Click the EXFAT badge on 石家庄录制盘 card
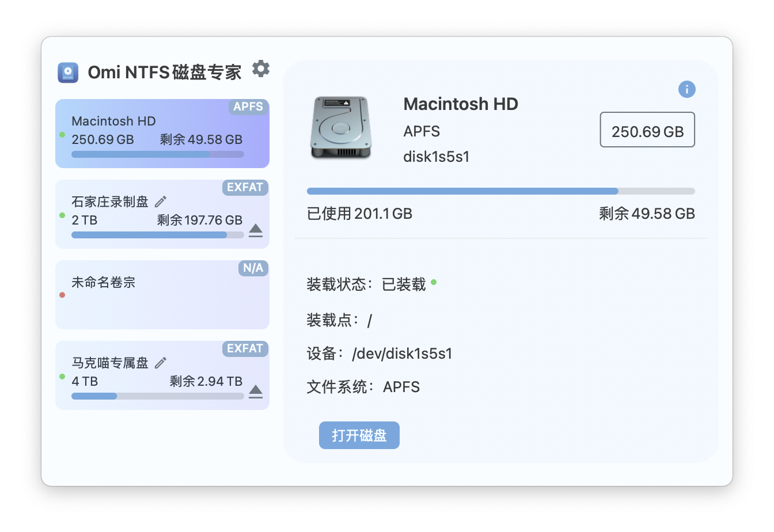The image size is (774, 532). click(x=245, y=188)
